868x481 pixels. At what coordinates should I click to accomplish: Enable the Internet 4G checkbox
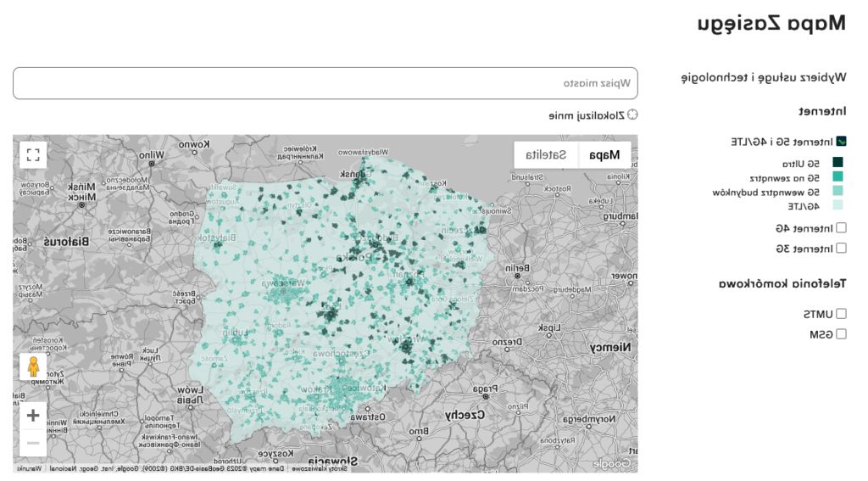point(841,227)
